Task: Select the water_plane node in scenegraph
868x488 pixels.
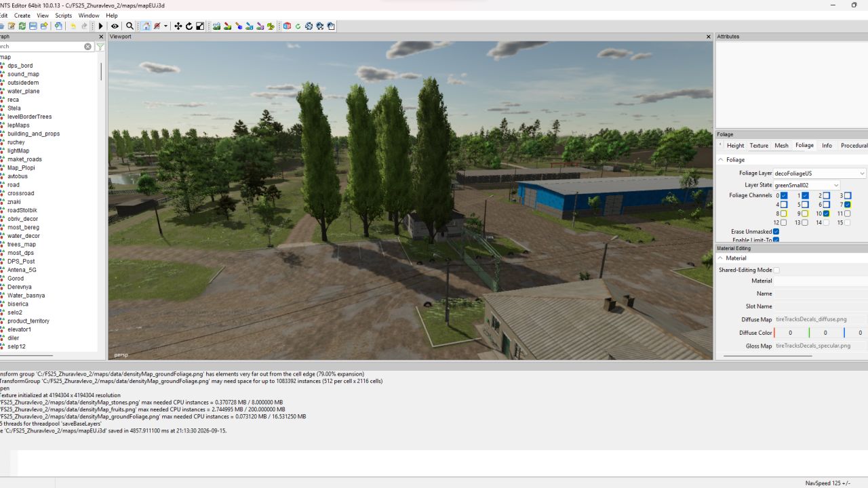Action: [x=24, y=91]
